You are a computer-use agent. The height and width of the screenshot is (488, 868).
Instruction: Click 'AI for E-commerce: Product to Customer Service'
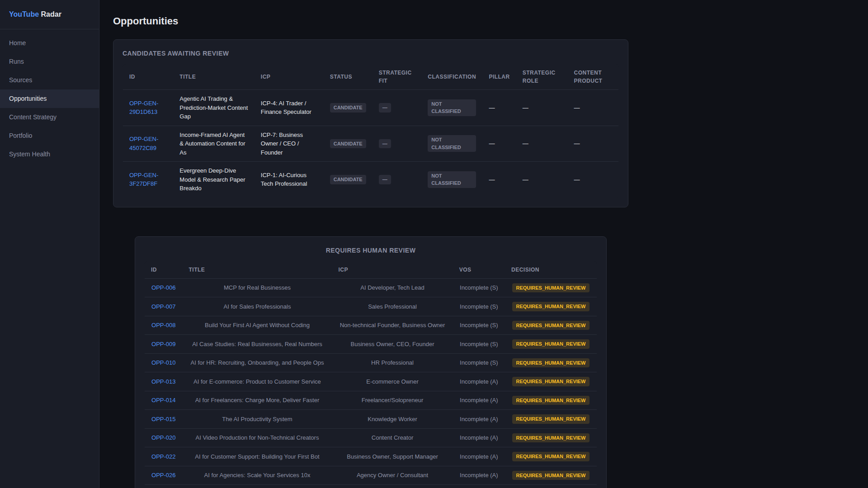pos(257,382)
